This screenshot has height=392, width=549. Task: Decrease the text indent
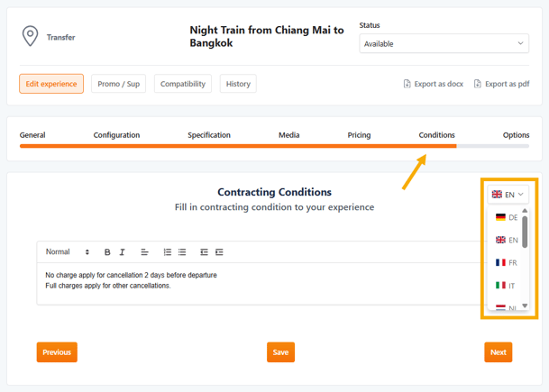click(x=204, y=252)
